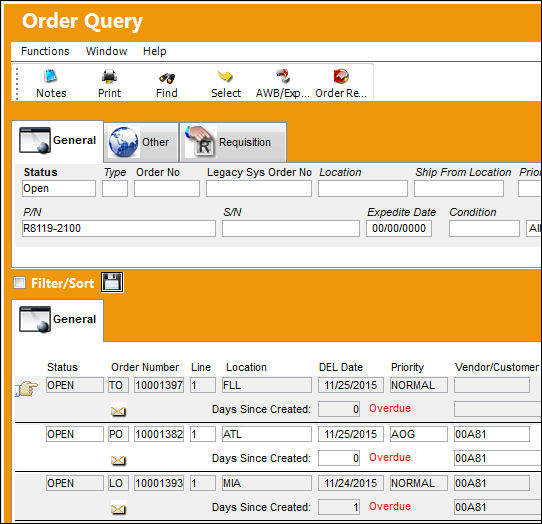Click the PO order type cell
The height and width of the screenshot is (524, 542).
click(x=119, y=434)
